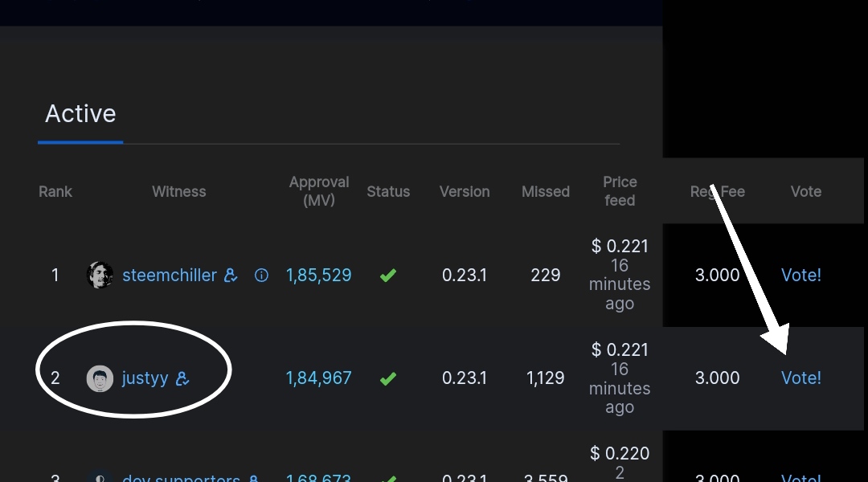The height and width of the screenshot is (482, 868).
Task: Click the Version column header
Action: tap(465, 191)
